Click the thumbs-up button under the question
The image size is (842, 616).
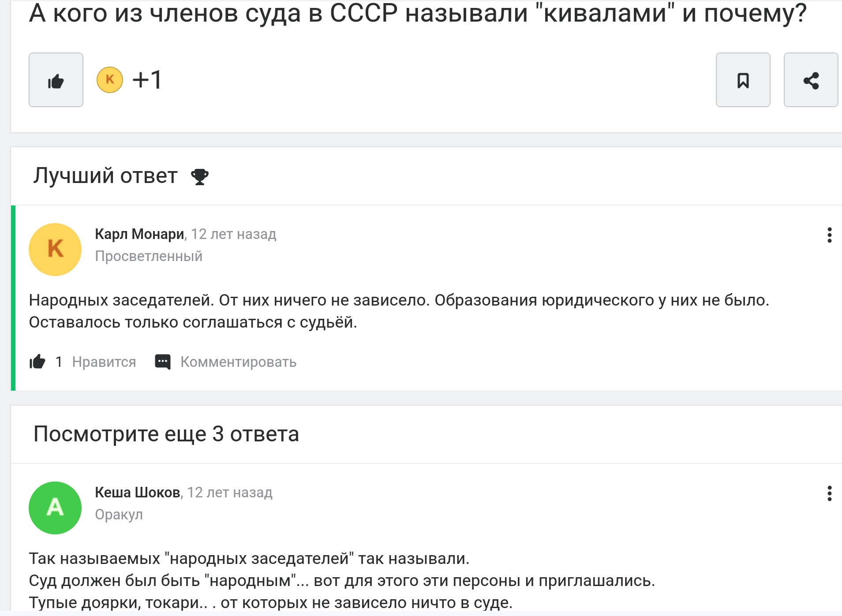[x=56, y=80]
